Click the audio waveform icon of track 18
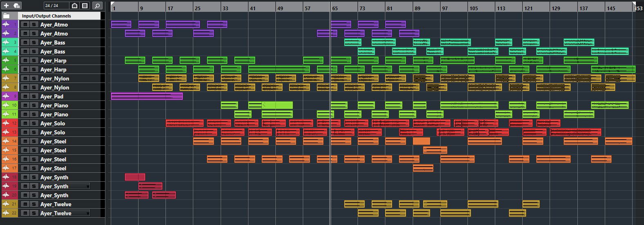The width and height of the screenshot is (644, 225). (x=6, y=177)
